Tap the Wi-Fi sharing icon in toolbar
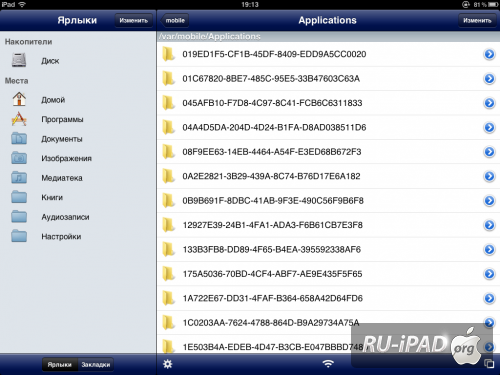 (328, 364)
